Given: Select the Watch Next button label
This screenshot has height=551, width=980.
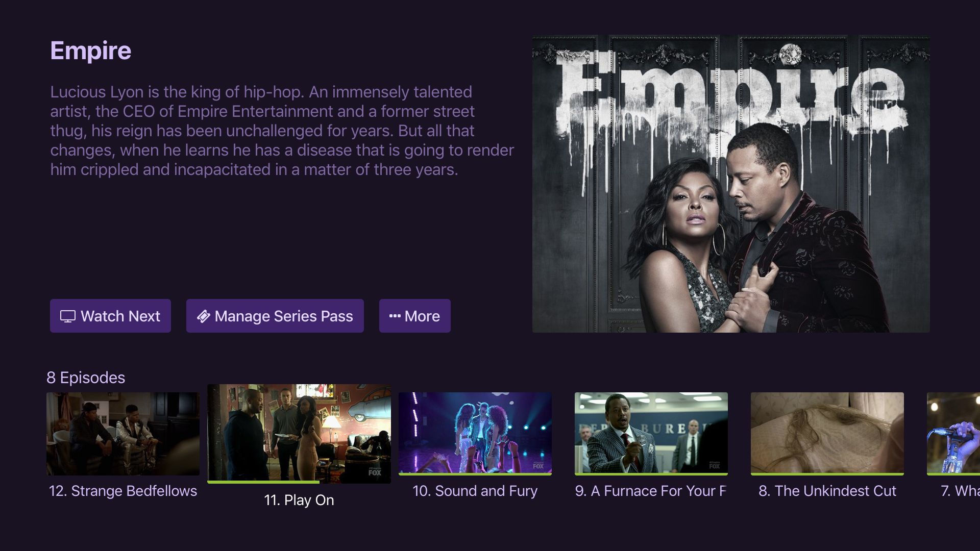Looking at the screenshot, I should [x=120, y=316].
